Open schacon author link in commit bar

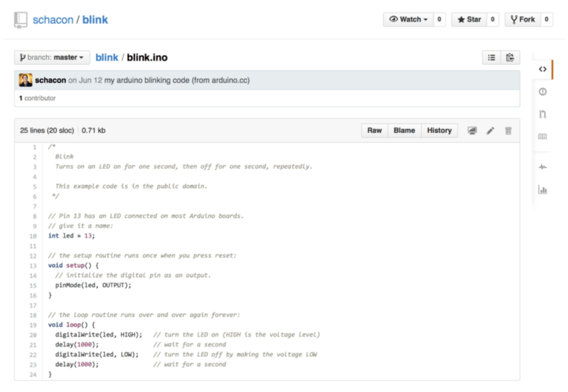click(x=50, y=80)
